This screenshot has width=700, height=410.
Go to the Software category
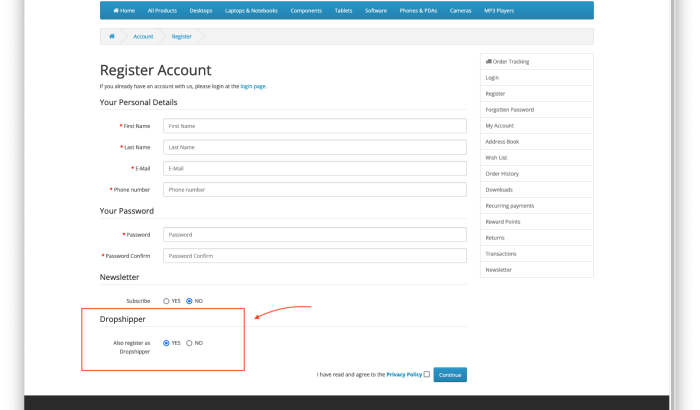click(x=376, y=10)
